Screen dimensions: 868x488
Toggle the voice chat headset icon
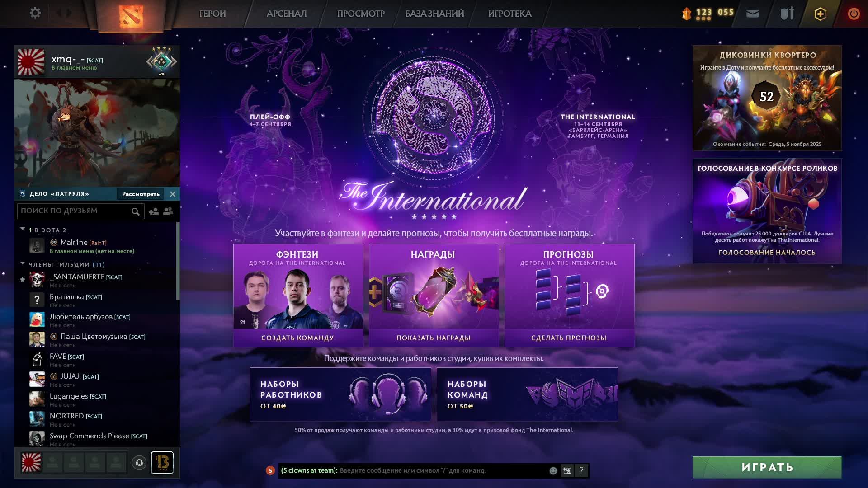[x=139, y=462]
